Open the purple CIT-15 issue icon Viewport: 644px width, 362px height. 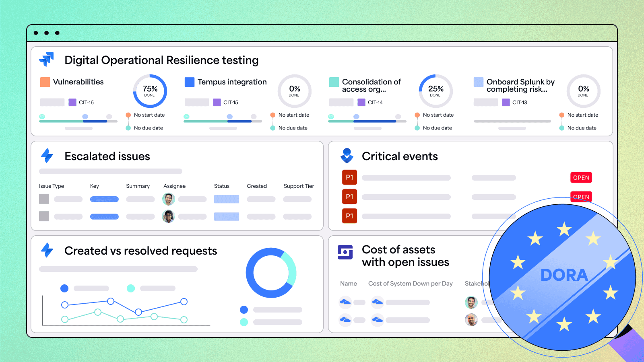tap(217, 102)
